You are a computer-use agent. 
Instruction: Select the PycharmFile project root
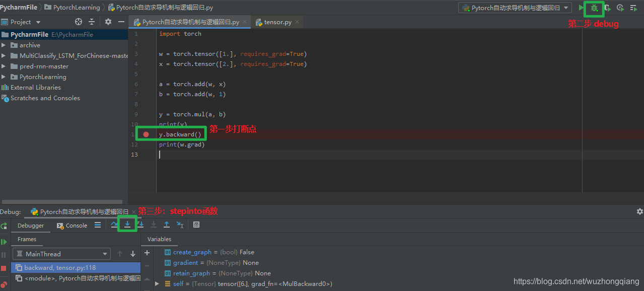[64, 35]
